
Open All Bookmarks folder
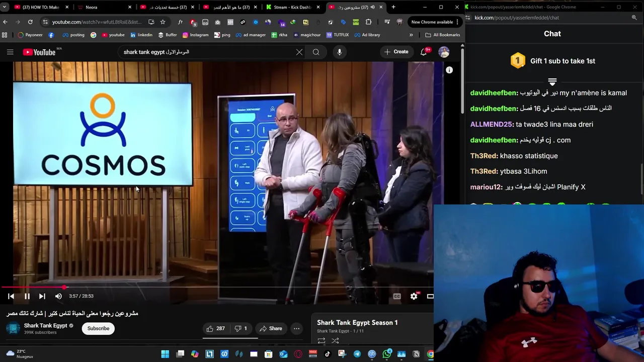443,35
